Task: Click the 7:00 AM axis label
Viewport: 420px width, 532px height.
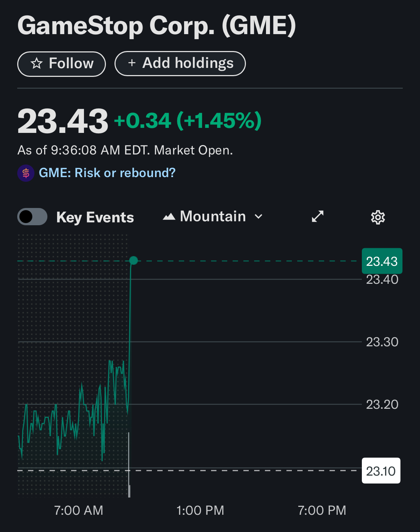Action: point(79,510)
